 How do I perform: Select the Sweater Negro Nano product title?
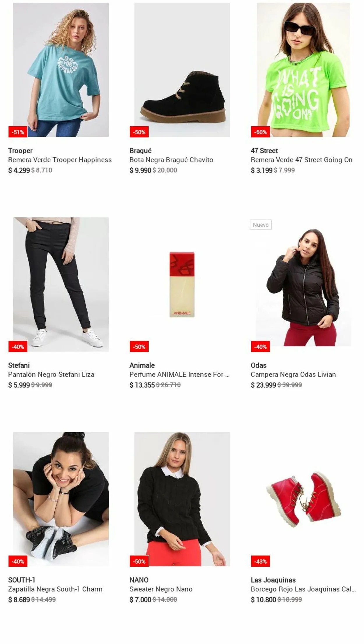[x=161, y=589]
